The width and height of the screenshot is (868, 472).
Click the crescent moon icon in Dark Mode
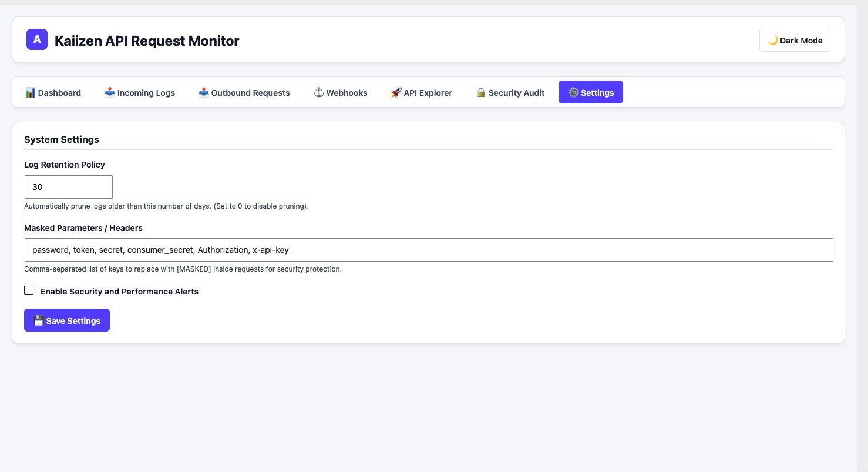click(x=773, y=40)
